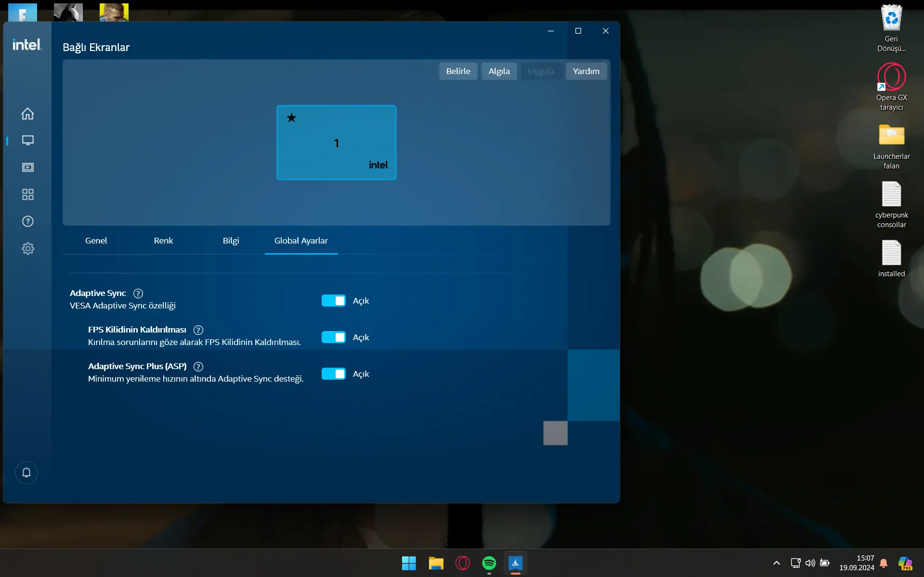Switch to the Genel tab
Image resolution: width=924 pixels, height=577 pixels.
(96, 241)
